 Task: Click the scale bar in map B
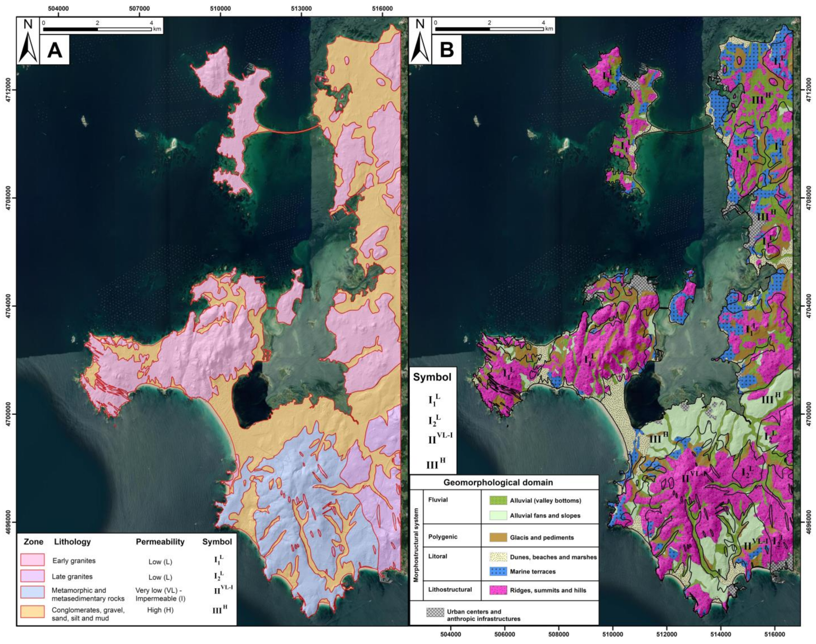pyautogui.click(x=489, y=29)
